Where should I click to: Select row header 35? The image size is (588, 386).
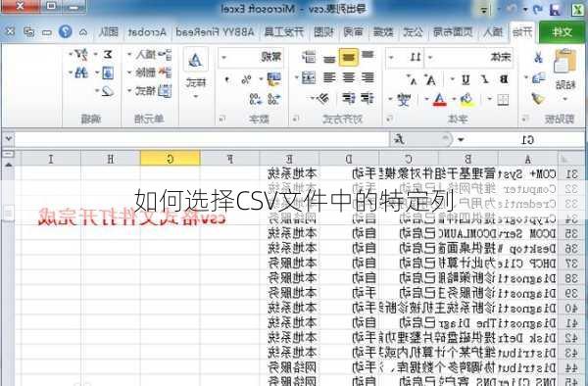[572, 234]
